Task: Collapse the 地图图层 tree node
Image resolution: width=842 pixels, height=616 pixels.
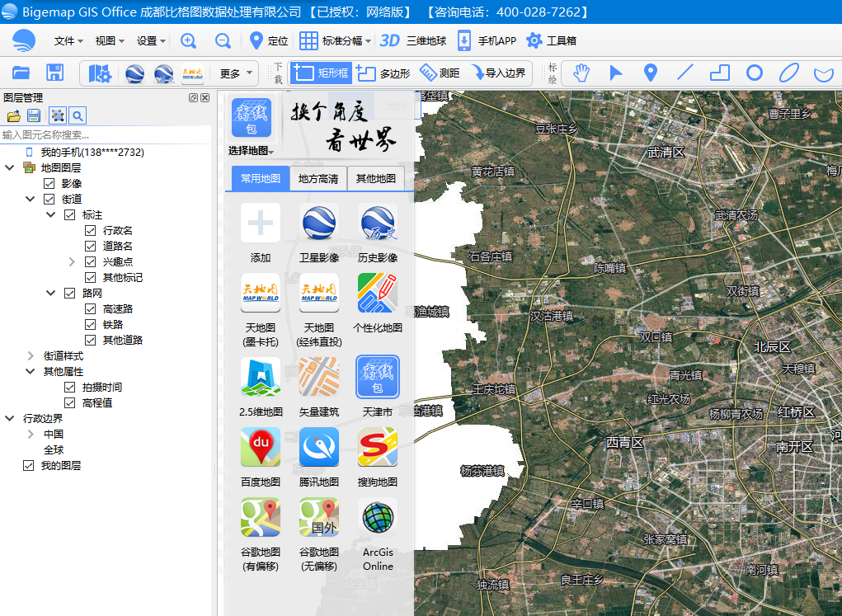Action: (x=9, y=167)
